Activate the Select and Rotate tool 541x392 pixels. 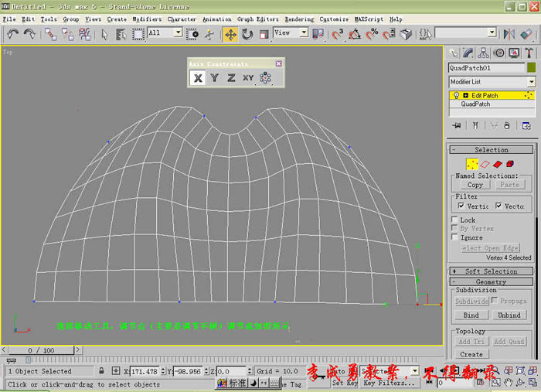(x=247, y=34)
